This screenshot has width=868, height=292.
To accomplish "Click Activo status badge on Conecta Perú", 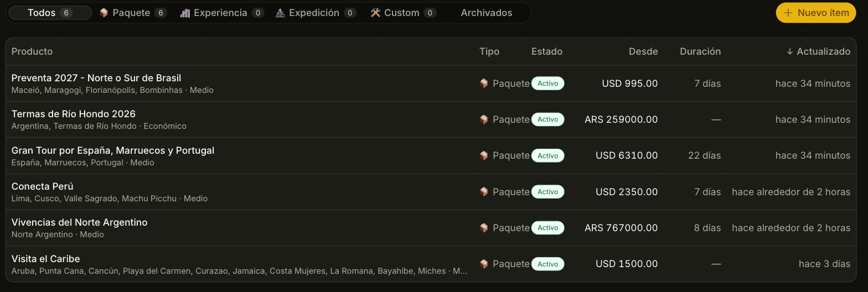I will point(547,192).
